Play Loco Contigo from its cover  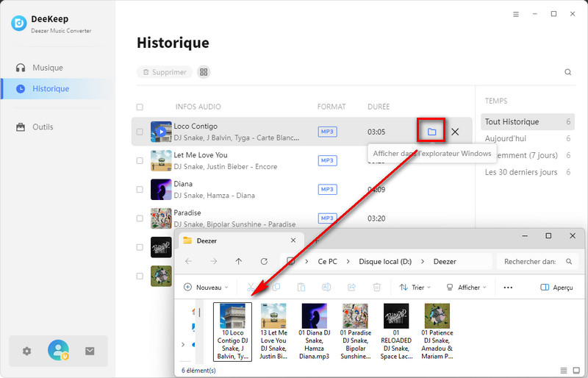(x=161, y=132)
